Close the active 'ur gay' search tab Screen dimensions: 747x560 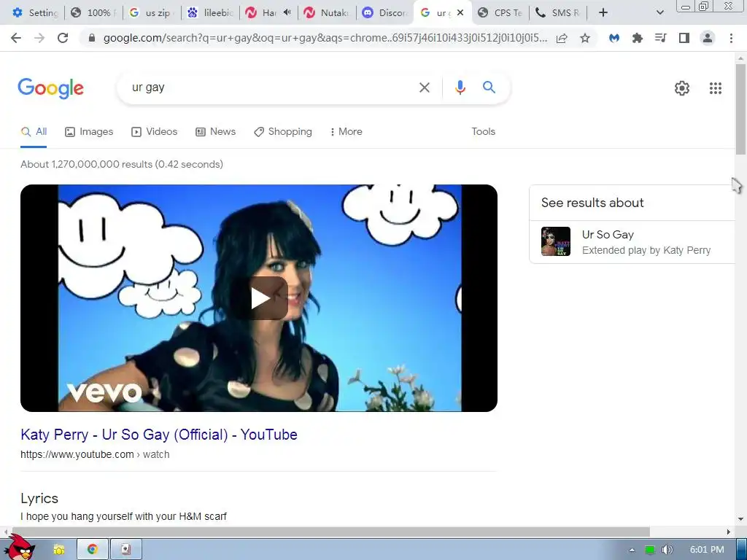click(460, 13)
